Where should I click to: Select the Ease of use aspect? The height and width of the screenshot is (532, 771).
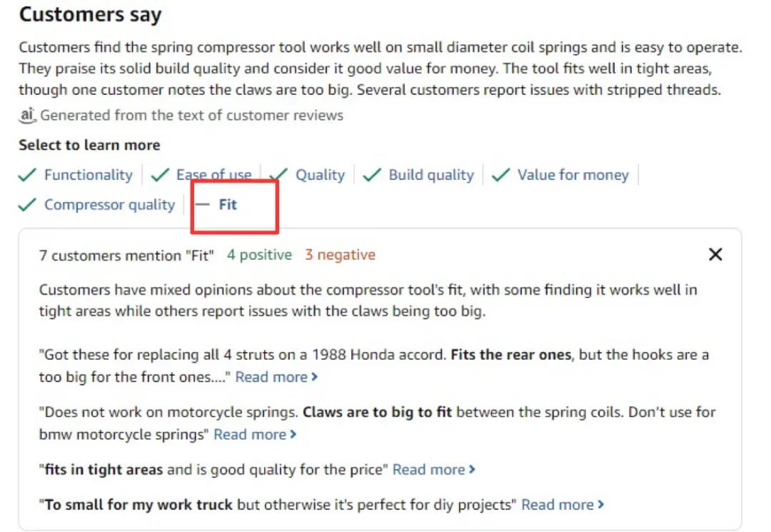(x=213, y=175)
